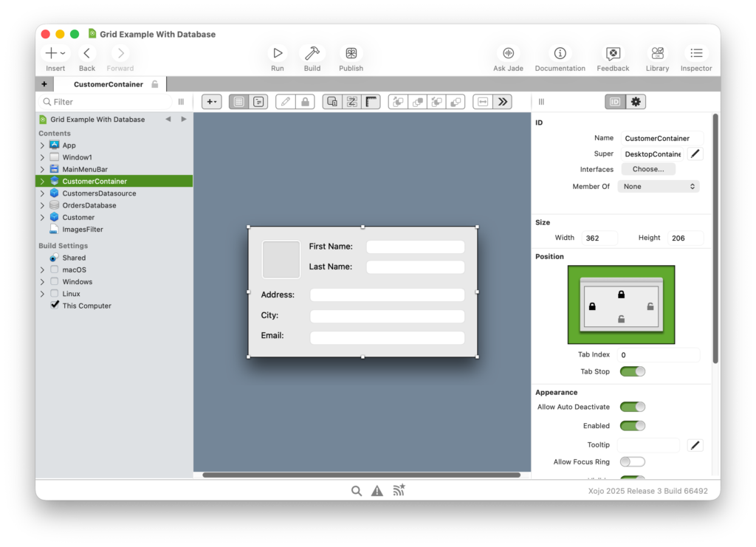
Task: Switch to the advanced gear inspector tab
Action: click(635, 102)
